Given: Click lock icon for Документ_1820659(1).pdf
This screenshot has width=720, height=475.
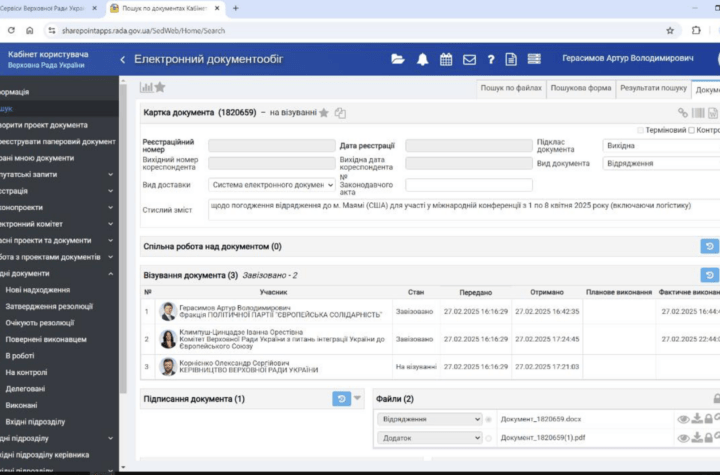Looking at the screenshot, I should (709, 437).
